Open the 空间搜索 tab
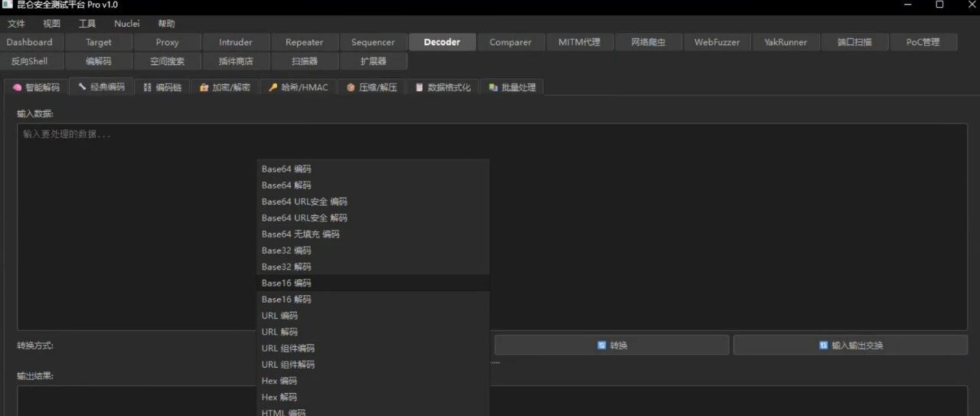The width and height of the screenshot is (980, 416). [x=168, y=61]
